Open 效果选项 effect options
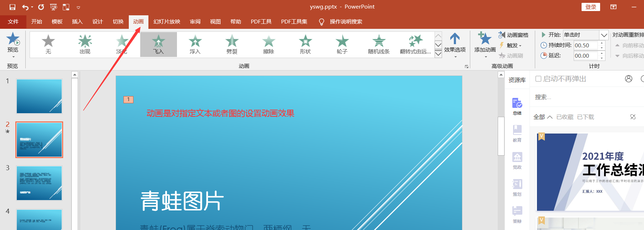 coord(455,45)
